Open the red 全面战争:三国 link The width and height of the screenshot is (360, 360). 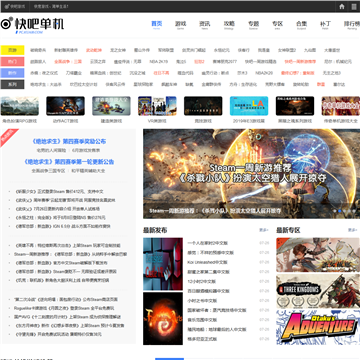(x=68, y=62)
